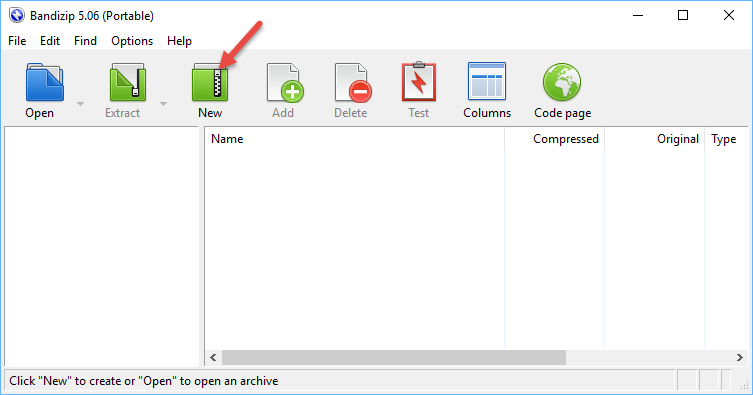753x395 pixels.
Task: Click the Delete files icon
Action: click(352, 82)
